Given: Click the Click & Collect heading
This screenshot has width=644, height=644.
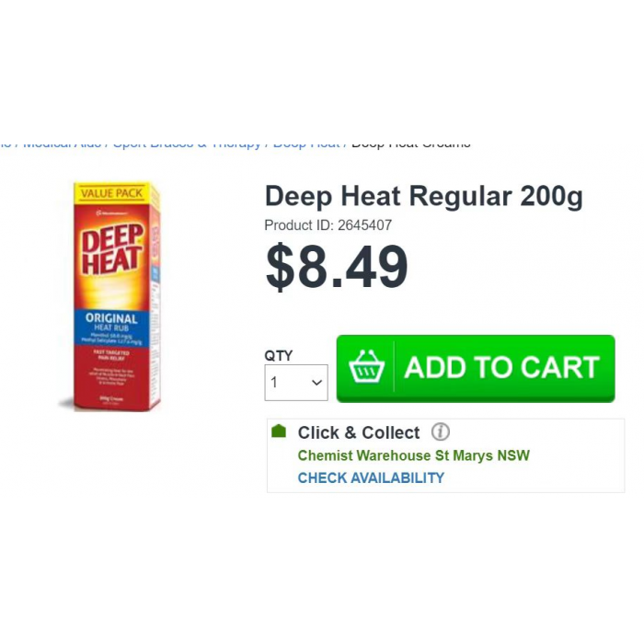Looking at the screenshot, I should [x=359, y=432].
